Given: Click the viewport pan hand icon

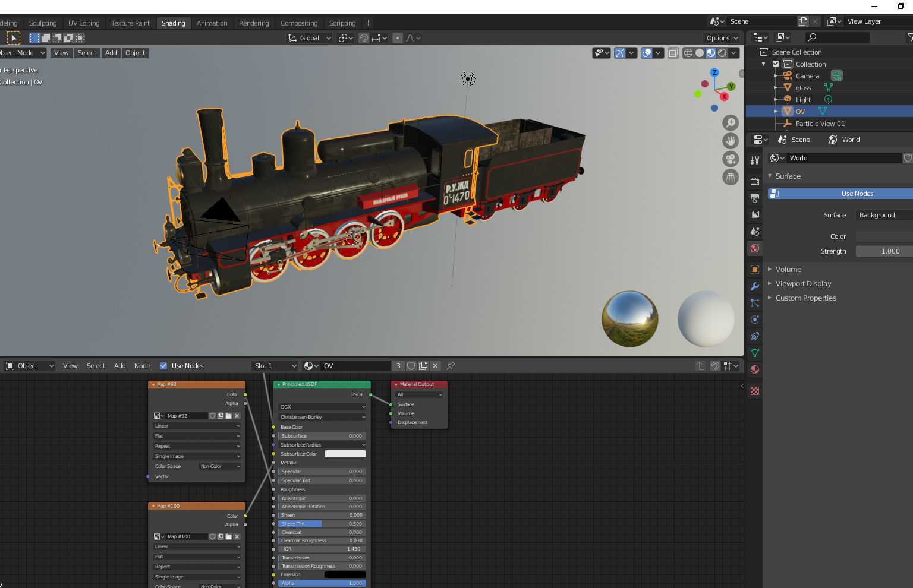Looking at the screenshot, I should tap(731, 141).
